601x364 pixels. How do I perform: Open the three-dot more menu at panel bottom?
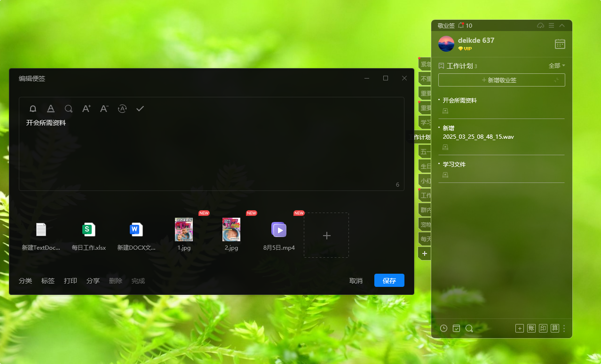[564, 328]
